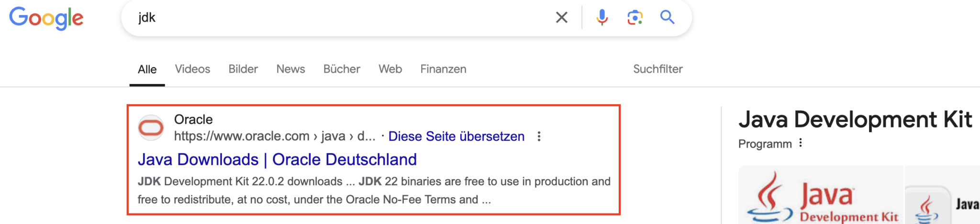980x224 pixels.
Task: Focus the search field containing jdk
Action: pyautogui.click(x=335, y=18)
